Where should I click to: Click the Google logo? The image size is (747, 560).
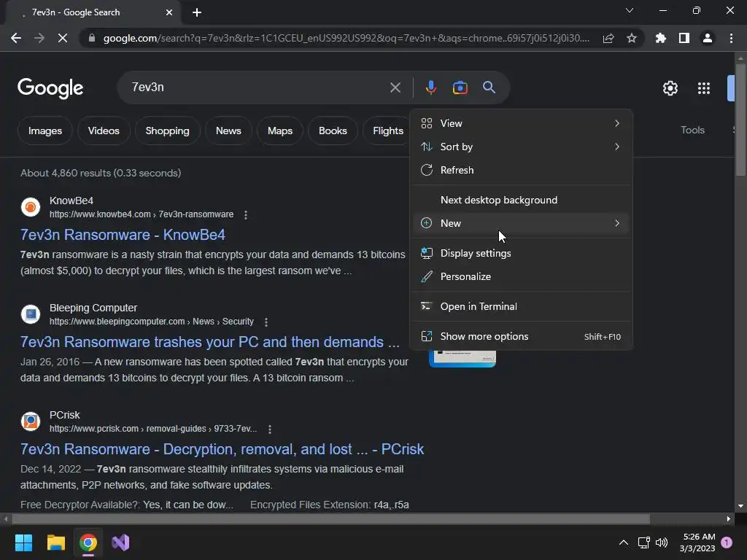pyautogui.click(x=50, y=88)
